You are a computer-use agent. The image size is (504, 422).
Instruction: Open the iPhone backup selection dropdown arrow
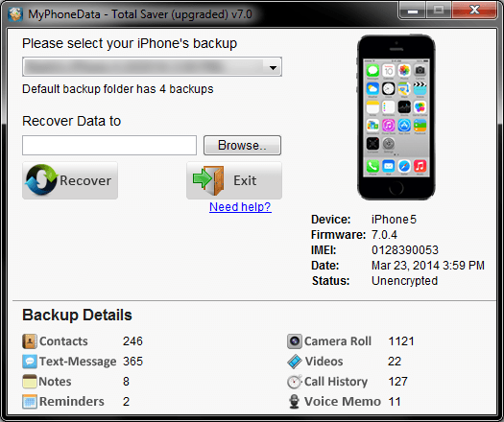coord(273,67)
